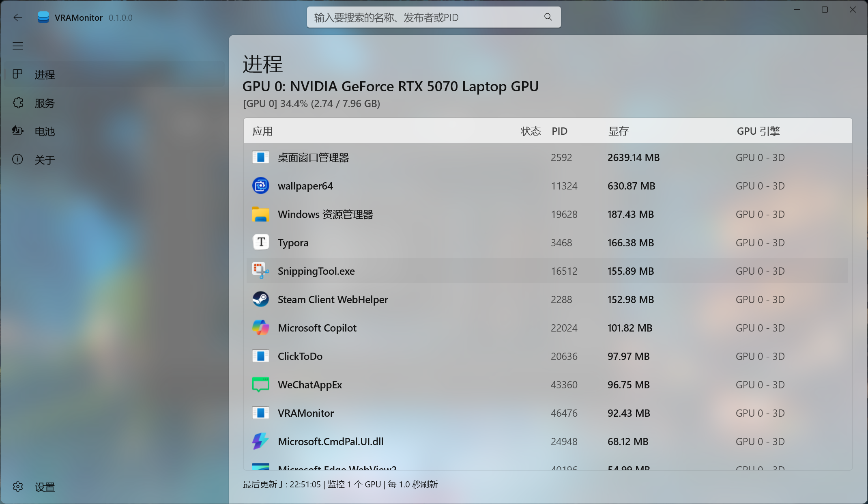Toggle the hamburger navigation menu
Viewport: 868px width, 504px height.
pyautogui.click(x=17, y=46)
